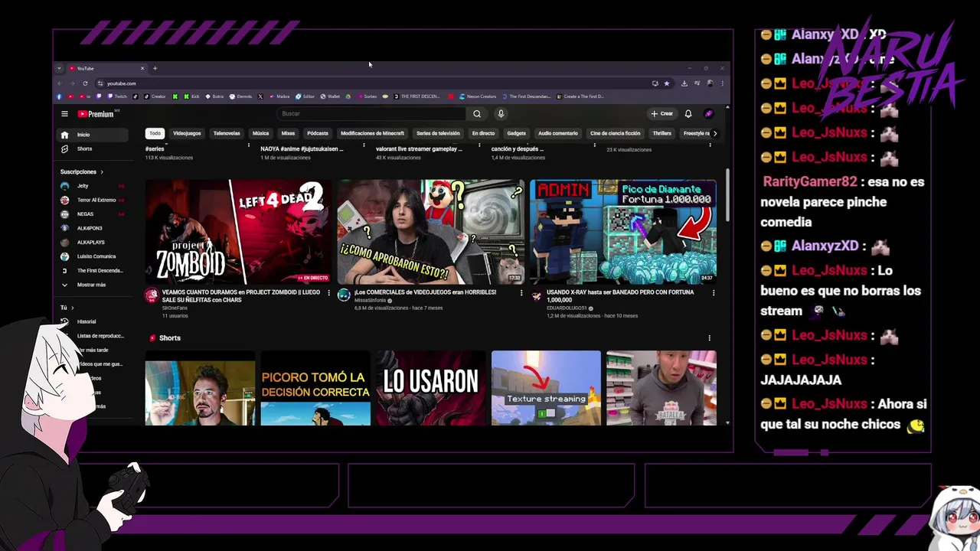This screenshot has width=980, height=551.
Task: Expand the Tú section
Action: click(67, 308)
